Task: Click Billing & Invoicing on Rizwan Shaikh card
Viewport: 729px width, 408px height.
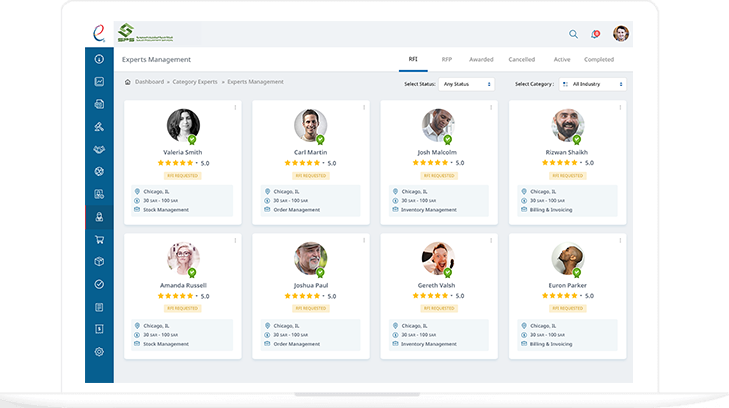Action: click(x=551, y=210)
